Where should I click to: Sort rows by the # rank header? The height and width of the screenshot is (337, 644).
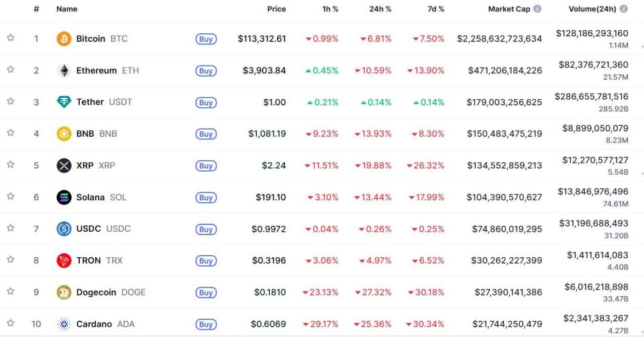click(36, 9)
